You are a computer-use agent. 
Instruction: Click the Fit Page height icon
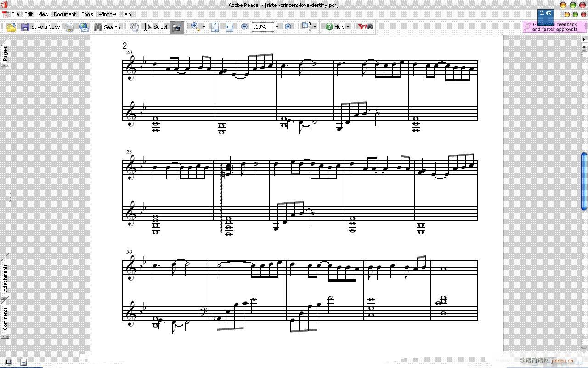coord(215,27)
